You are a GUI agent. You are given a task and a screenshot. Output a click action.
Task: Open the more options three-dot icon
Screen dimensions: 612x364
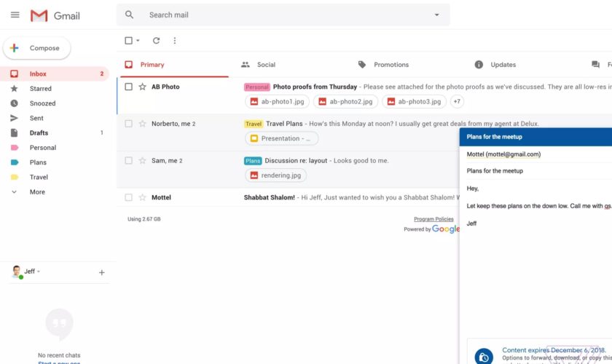pyautogui.click(x=174, y=41)
